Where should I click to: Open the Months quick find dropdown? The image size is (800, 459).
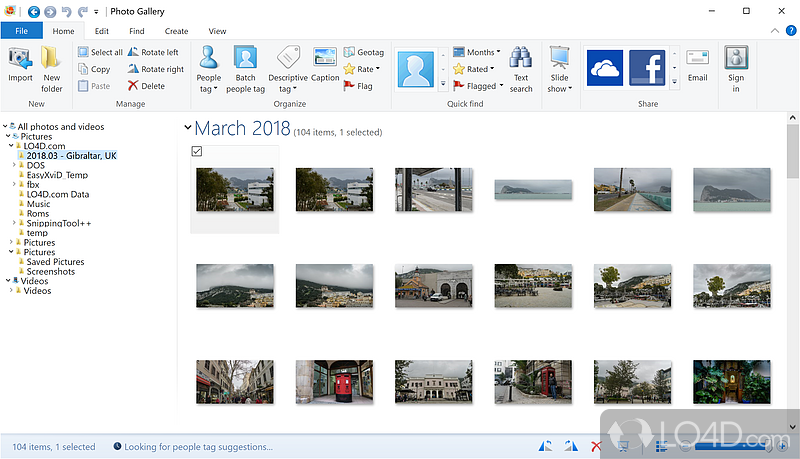coord(476,52)
